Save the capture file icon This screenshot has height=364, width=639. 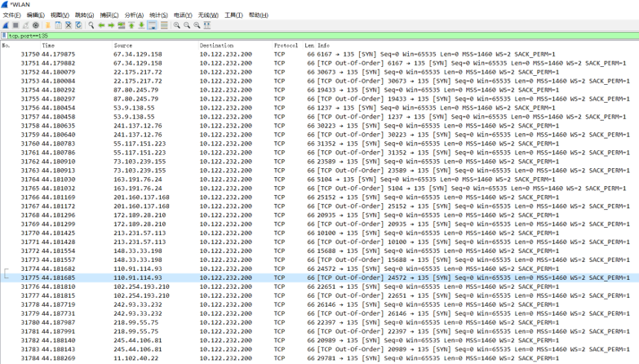(x=58, y=25)
